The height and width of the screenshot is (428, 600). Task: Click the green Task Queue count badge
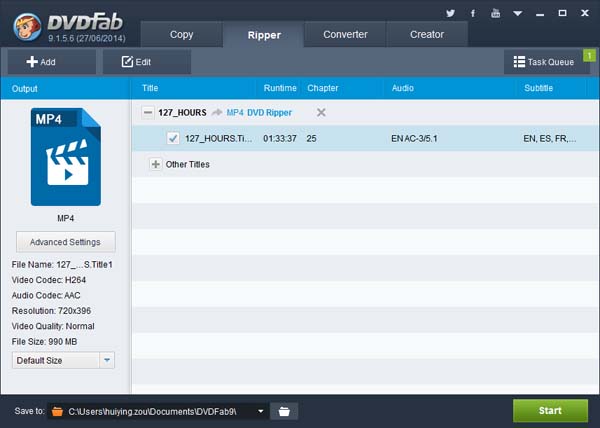589,56
